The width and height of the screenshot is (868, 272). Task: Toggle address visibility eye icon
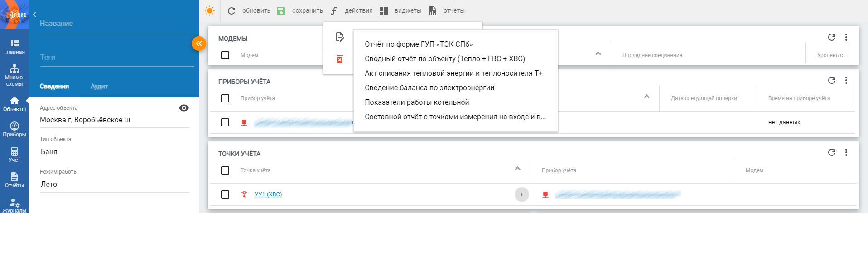click(184, 108)
